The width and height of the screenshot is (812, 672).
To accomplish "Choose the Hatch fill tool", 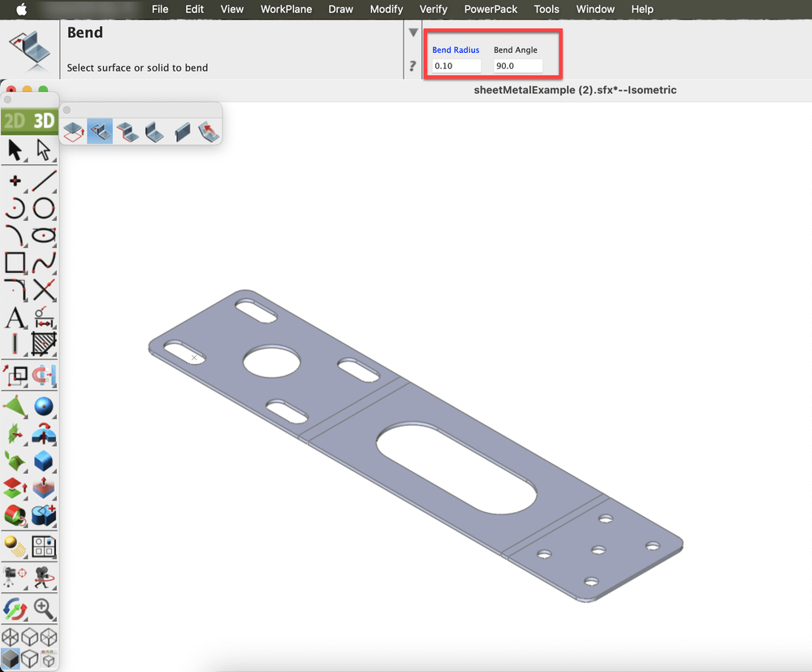I will (x=44, y=345).
